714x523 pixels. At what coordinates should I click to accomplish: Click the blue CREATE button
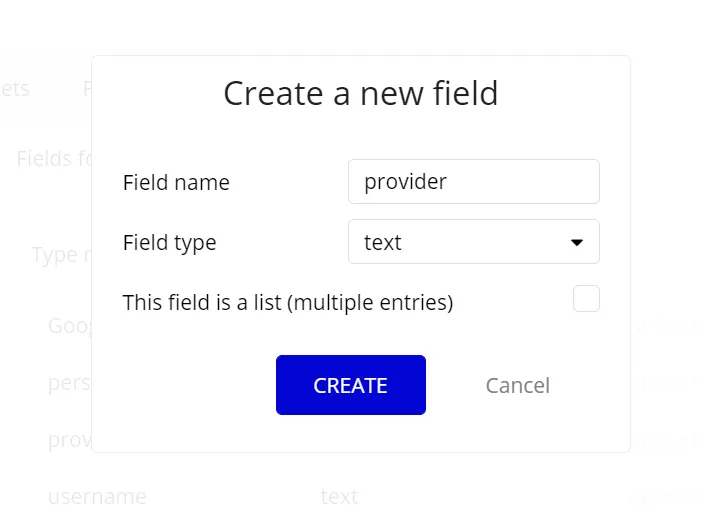pos(351,385)
